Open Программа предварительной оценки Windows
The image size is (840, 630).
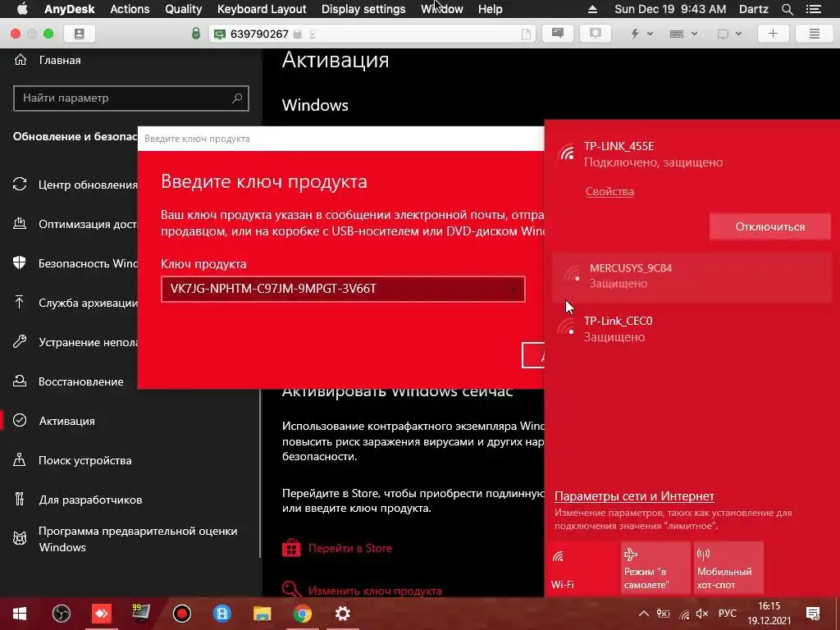tap(125, 539)
